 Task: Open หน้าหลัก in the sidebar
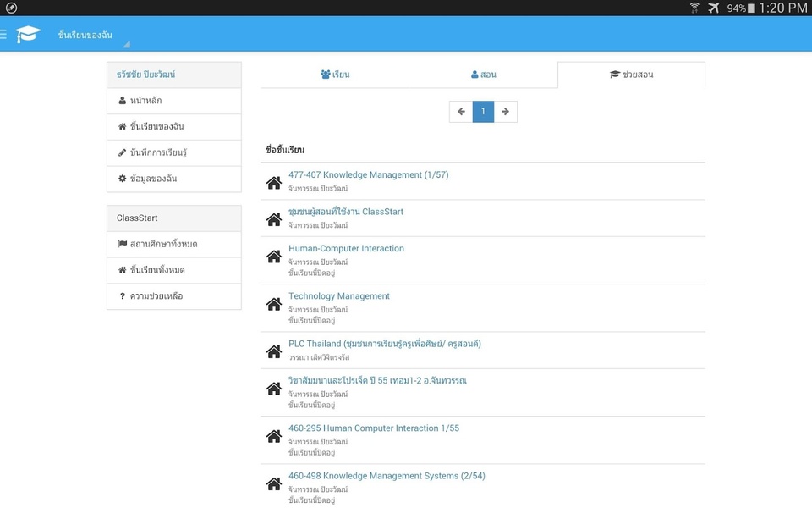coord(174,101)
